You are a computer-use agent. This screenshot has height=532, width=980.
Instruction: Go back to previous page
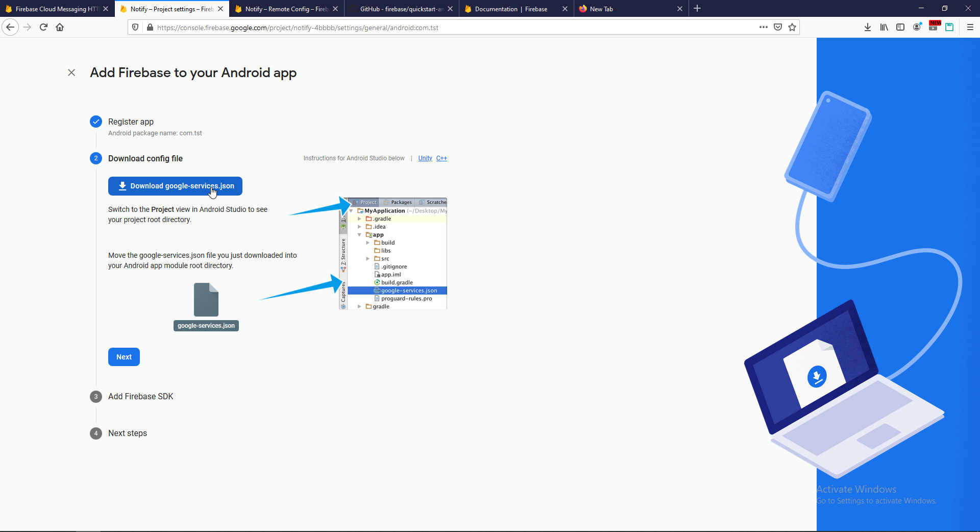[x=10, y=27]
